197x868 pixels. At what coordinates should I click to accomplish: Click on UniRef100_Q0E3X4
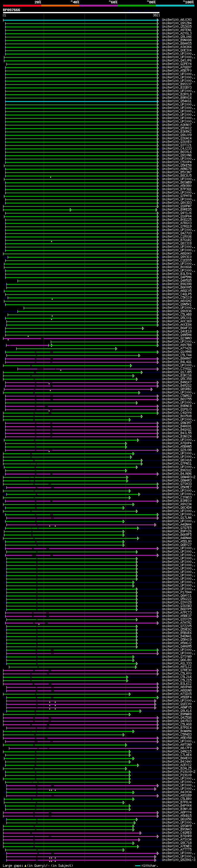(177, 50)
